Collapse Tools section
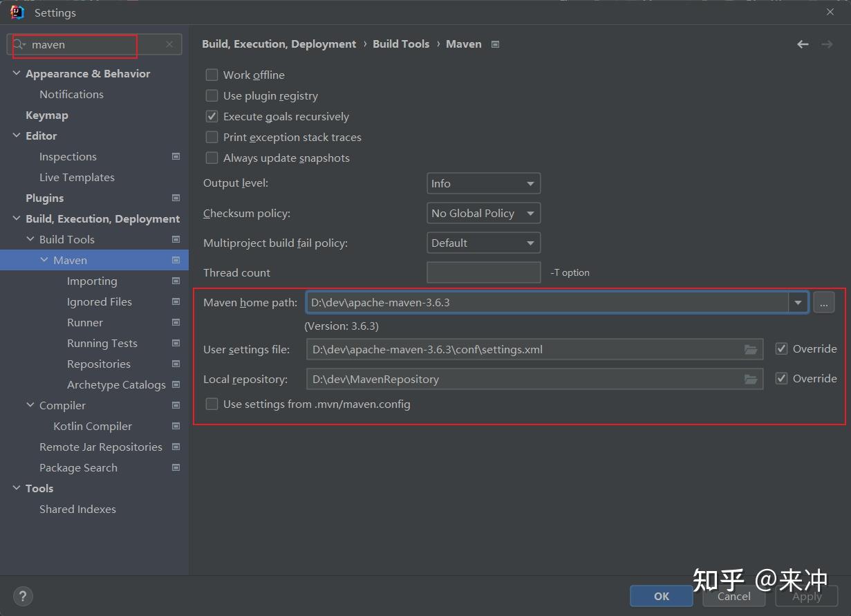851x616 pixels. click(x=17, y=488)
